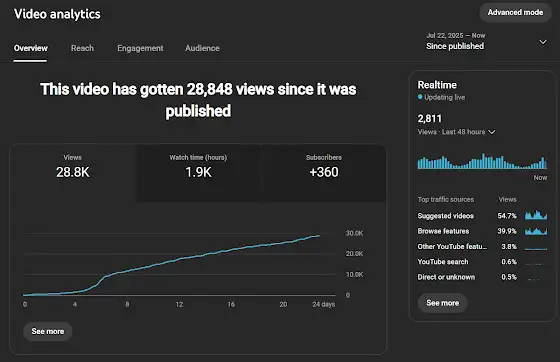Click the Top traffic sources label
Viewport: 560px width, 362px height.
pos(446,200)
